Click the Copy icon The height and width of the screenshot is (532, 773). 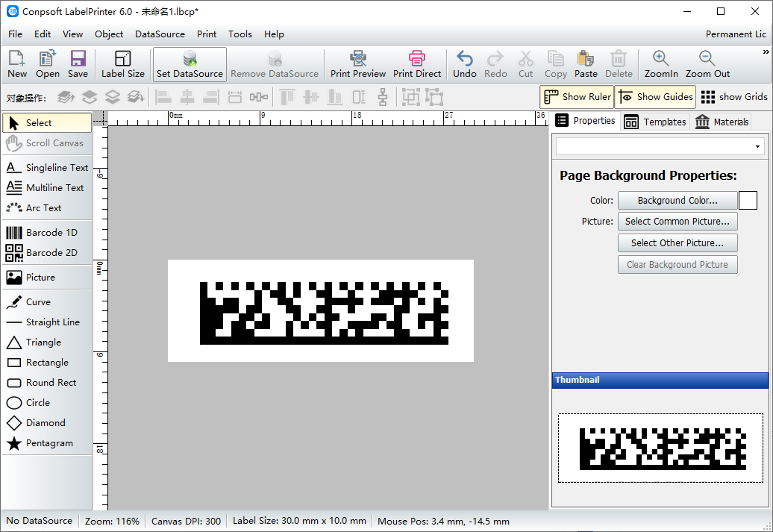556,64
